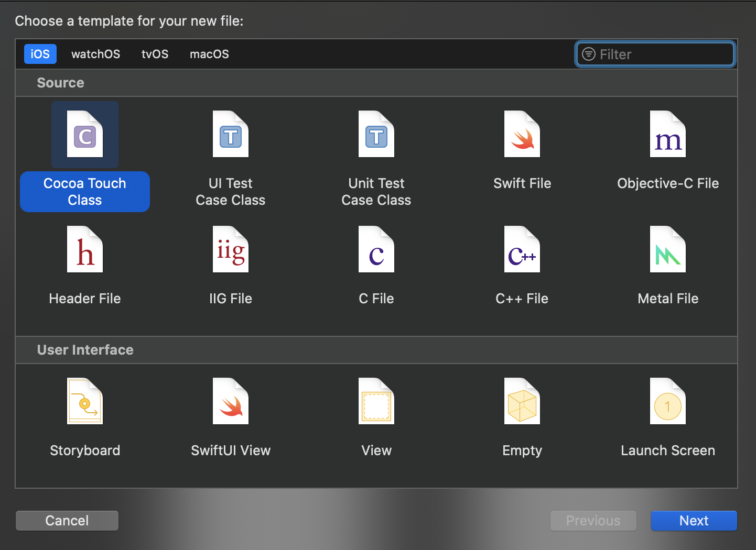Choose the C File template icon
The image size is (756, 550).
pyautogui.click(x=376, y=249)
